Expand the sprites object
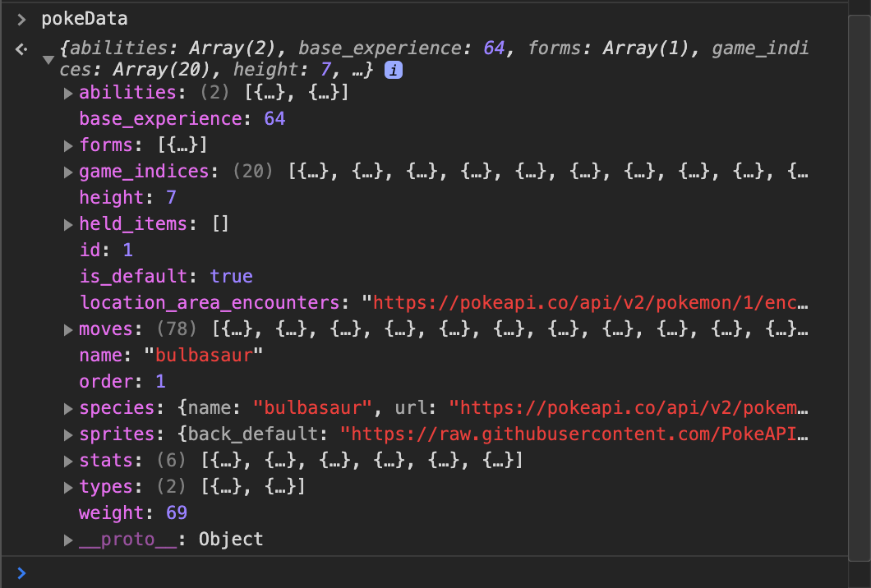The width and height of the screenshot is (871, 588). (x=68, y=434)
